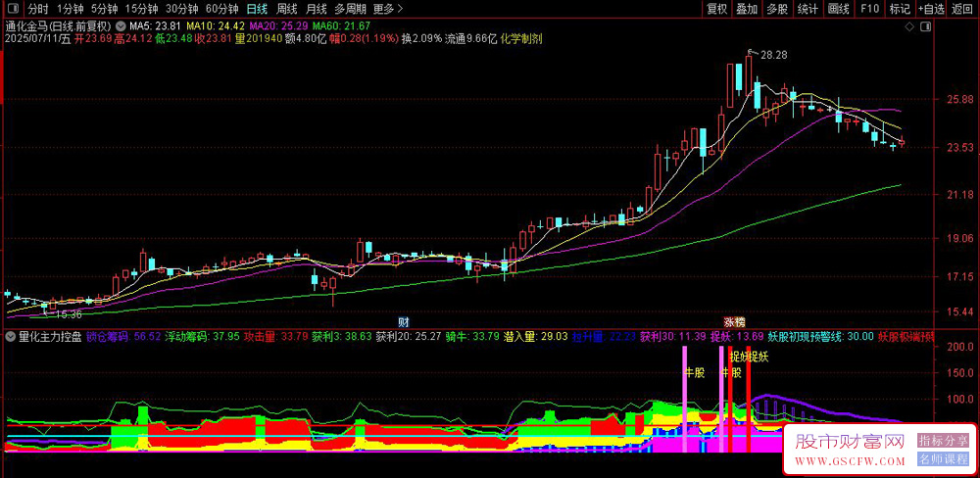Click the panel layout icon left of 分时
The height and width of the screenshot is (478, 980).
(13, 9)
